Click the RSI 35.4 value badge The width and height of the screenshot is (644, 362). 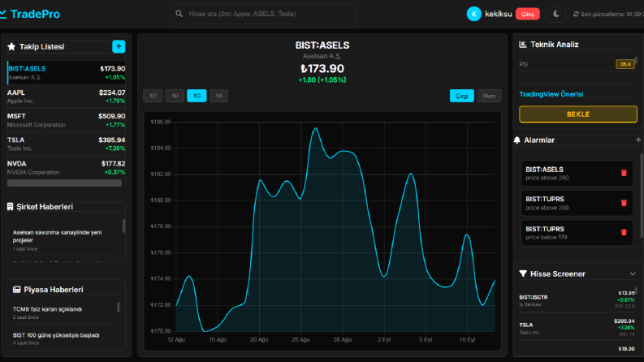point(625,64)
